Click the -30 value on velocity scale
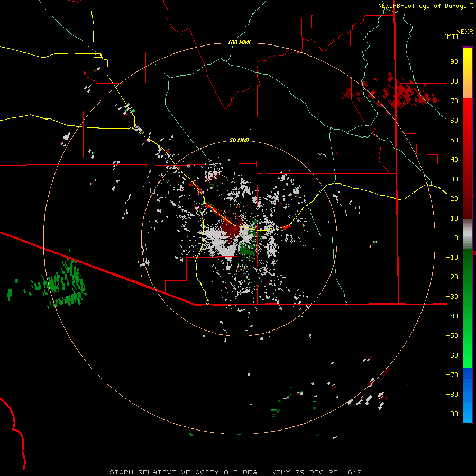Image resolution: width=476 pixels, height=476 pixels. pyautogui.click(x=452, y=297)
